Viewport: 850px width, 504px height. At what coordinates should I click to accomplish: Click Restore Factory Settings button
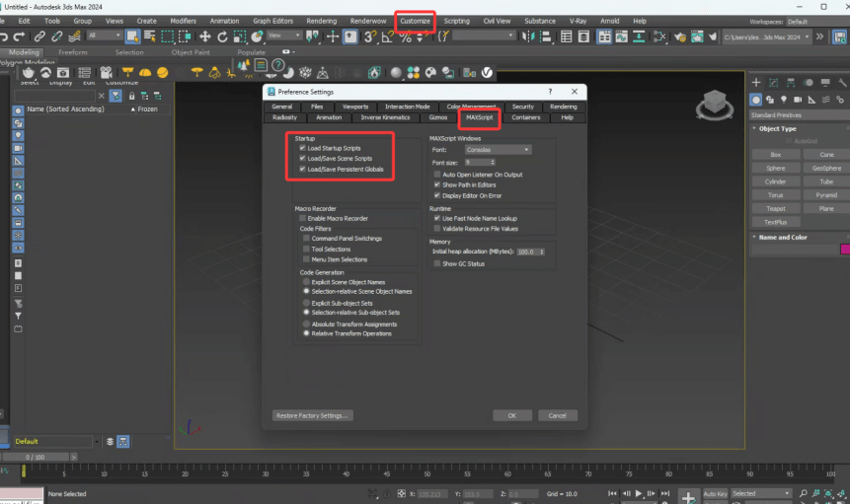point(312,416)
